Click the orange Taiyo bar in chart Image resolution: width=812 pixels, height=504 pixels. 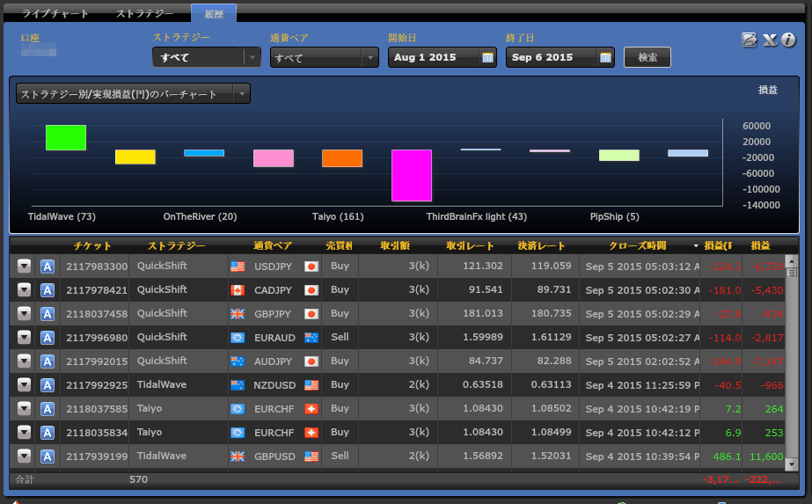[342, 158]
